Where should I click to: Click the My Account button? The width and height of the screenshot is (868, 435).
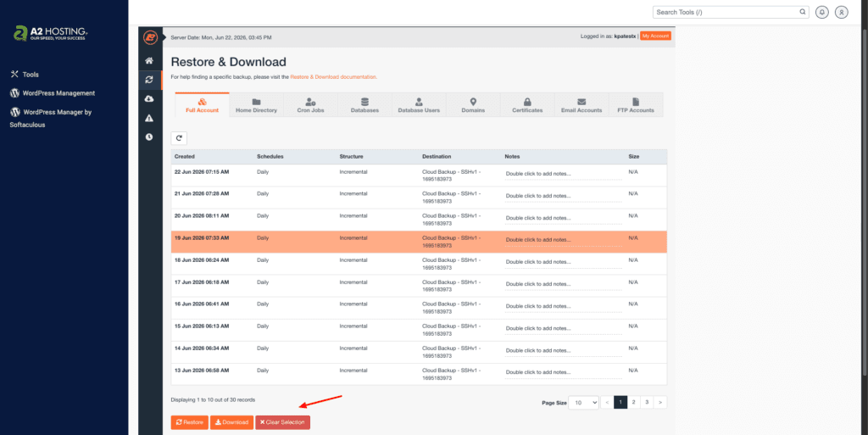point(655,36)
